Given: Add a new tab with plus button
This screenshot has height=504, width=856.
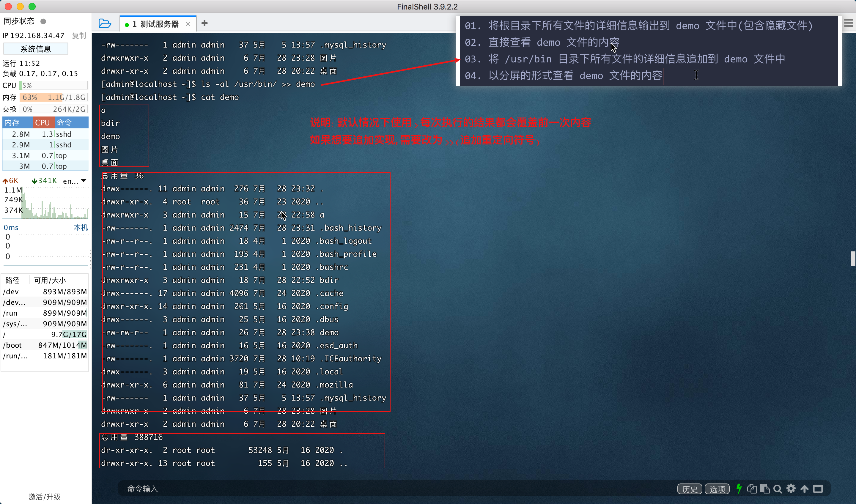Looking at the screenshot, I should (204, 23).
